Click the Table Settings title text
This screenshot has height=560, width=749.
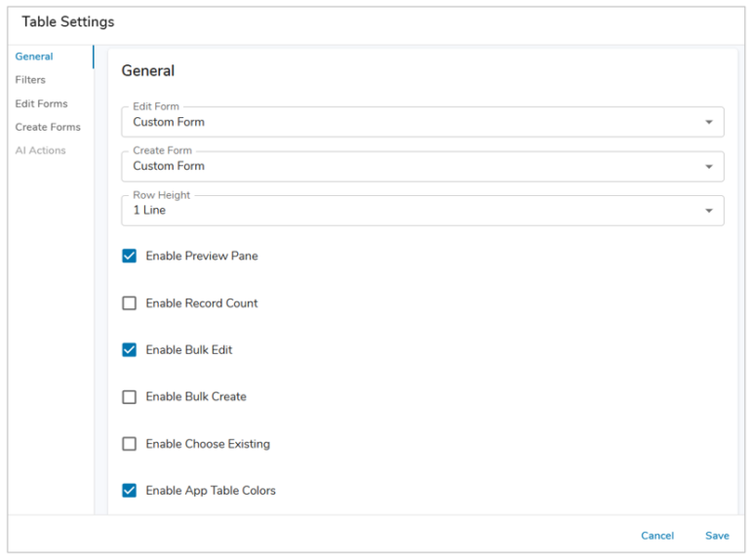(x=68, y=22)
